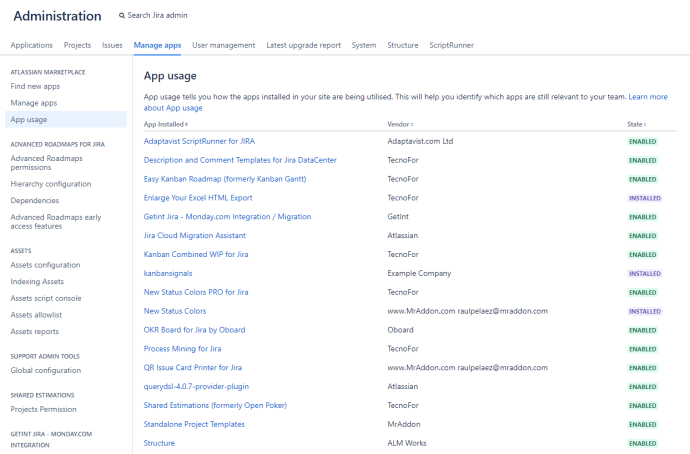Sort by State column header
Image resolution: width=690 pixels, height=454 pixels.
pyautogui.click(x=636, y=124)
